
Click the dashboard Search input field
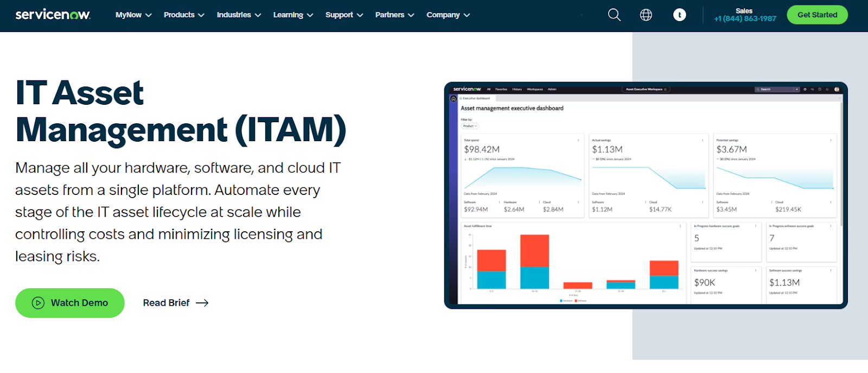[x=776, y=89]
